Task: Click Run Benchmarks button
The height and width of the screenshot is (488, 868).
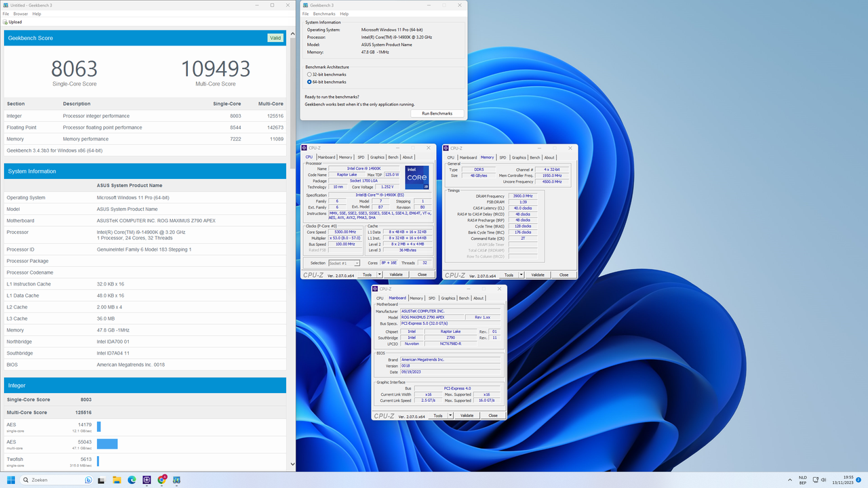Action: (x=437, y=113)
